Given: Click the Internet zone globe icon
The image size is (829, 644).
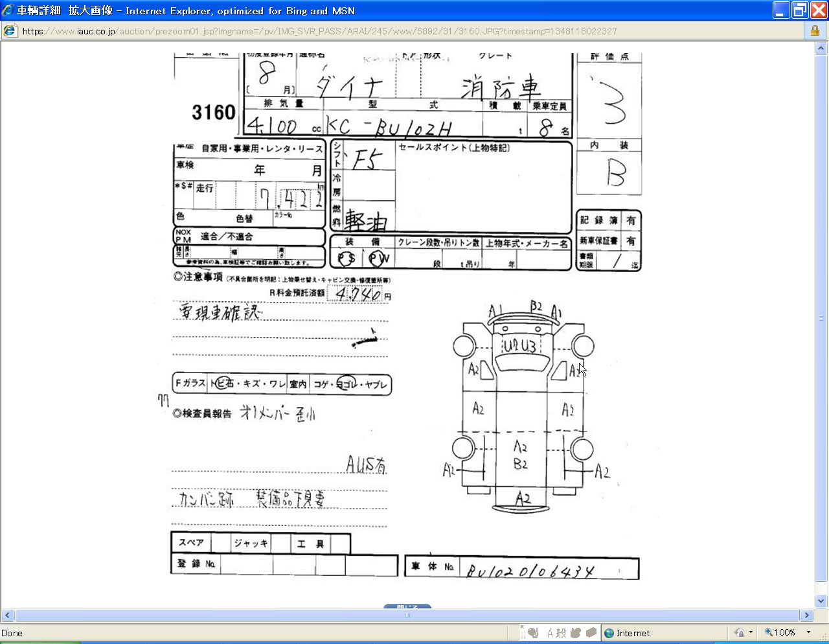Looking at the screenshot, I should [609, 633].
